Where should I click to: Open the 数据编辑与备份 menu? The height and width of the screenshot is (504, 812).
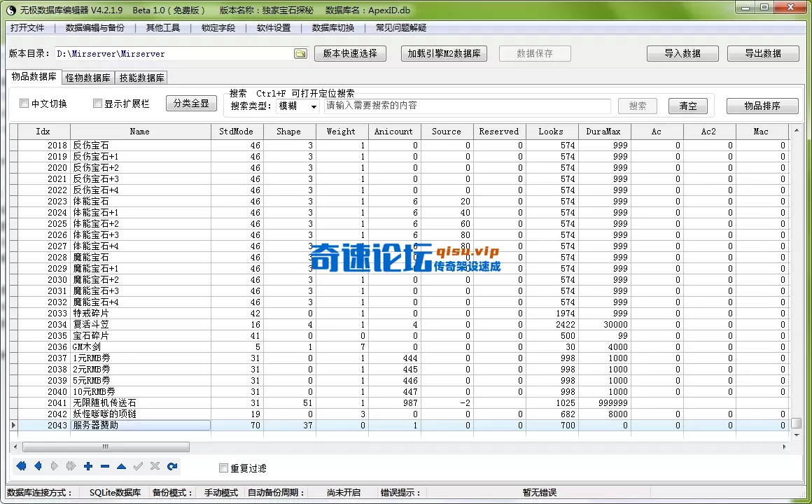coord(95,28)
